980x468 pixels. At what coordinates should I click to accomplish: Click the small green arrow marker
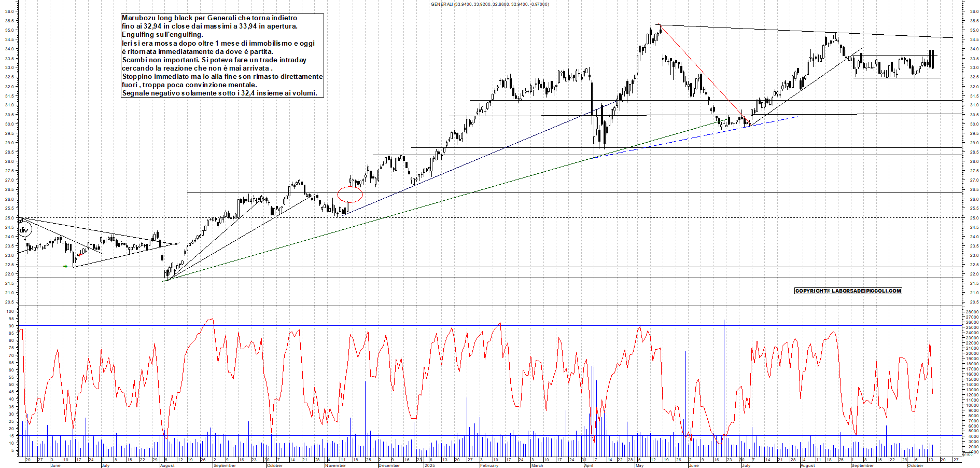point(65,266)
